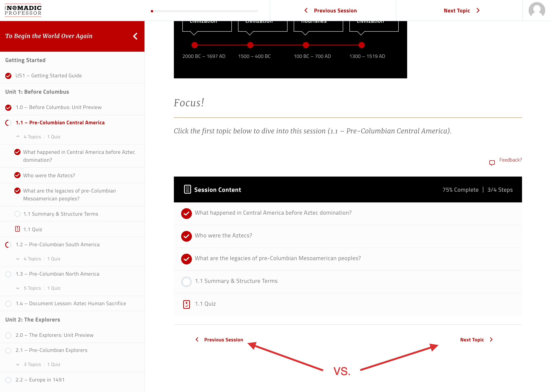This screenshot has height=392, width=551.
Task: Toggle the circle for 1.1 Summary & Structure Terms in Session Content
Action: click(186, 282)
